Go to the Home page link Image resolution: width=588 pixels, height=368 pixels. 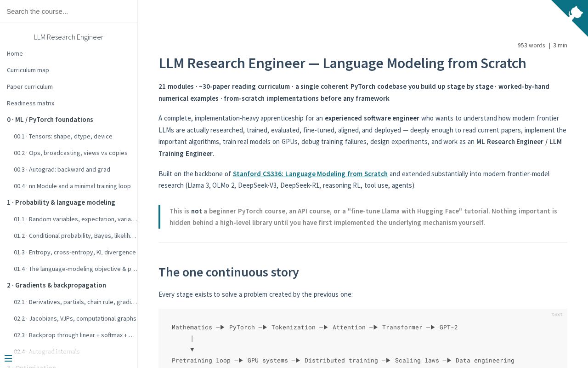15,53
